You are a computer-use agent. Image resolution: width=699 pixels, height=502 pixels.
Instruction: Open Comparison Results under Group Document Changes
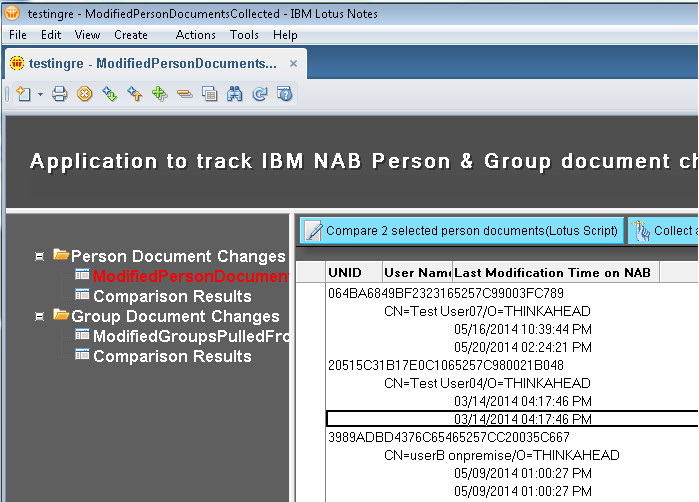(x=172, y=357)
